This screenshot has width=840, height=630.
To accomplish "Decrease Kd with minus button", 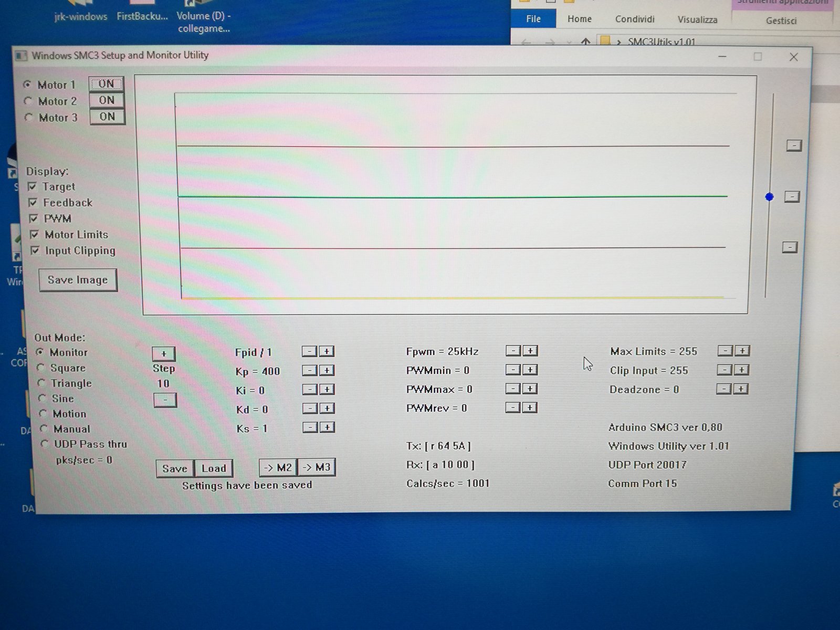I will tap(310, 408).
